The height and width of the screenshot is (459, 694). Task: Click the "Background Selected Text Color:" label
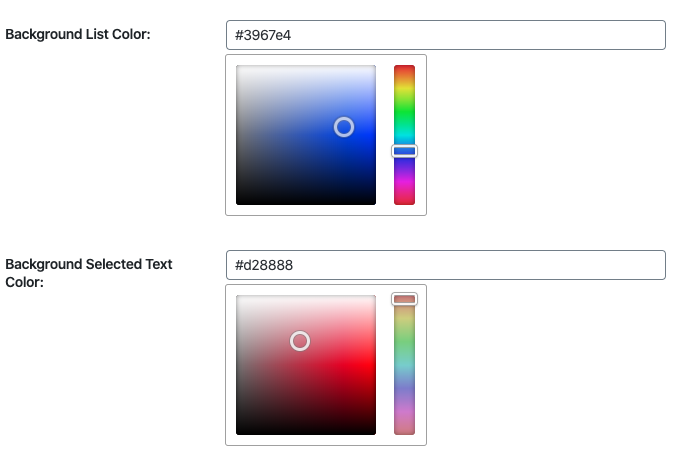point(89,273)
